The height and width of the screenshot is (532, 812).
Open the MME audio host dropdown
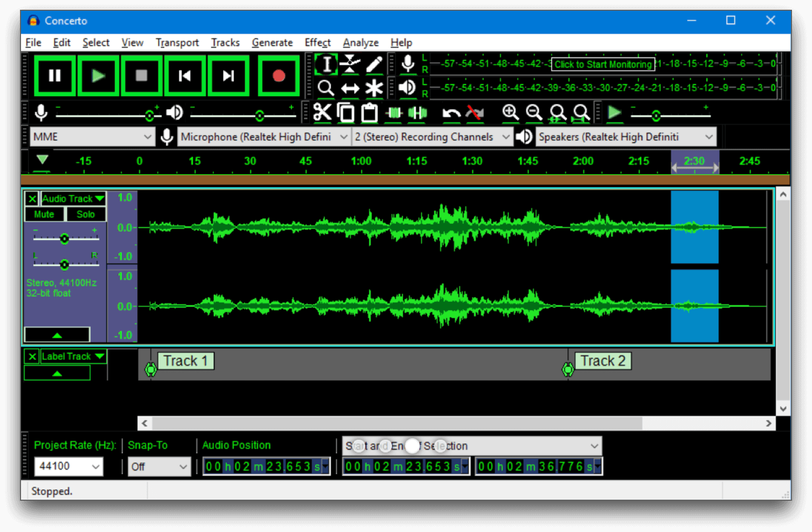point(92,137)
